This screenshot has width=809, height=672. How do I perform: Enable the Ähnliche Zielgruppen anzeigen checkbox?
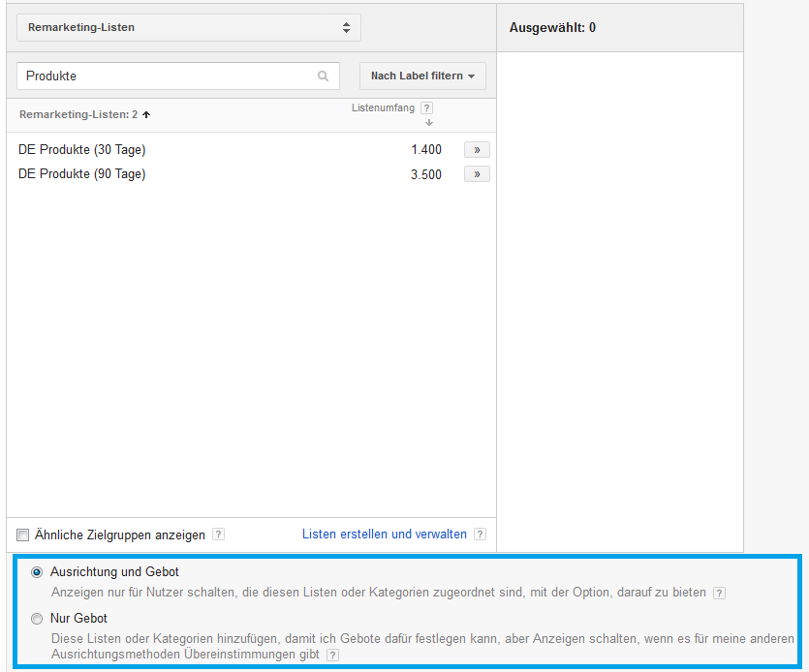coord(23,535)
